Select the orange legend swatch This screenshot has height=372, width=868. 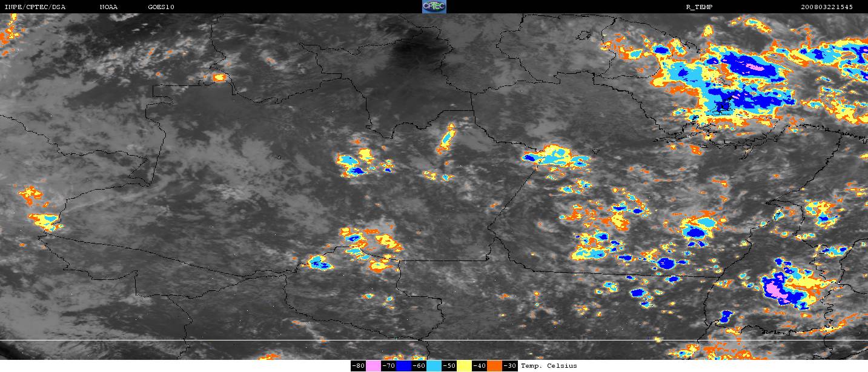click(x=495, y=366)
